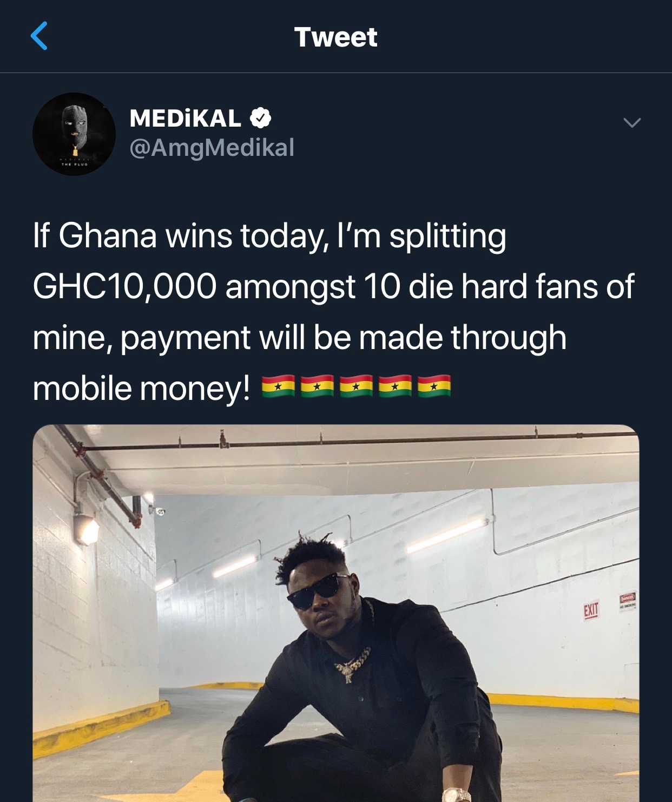Image resolution: width=672 pixels, height=802 pixels.
Task: Tap the verified badge beside MEDiKAL
Action: tap(260, 118)
